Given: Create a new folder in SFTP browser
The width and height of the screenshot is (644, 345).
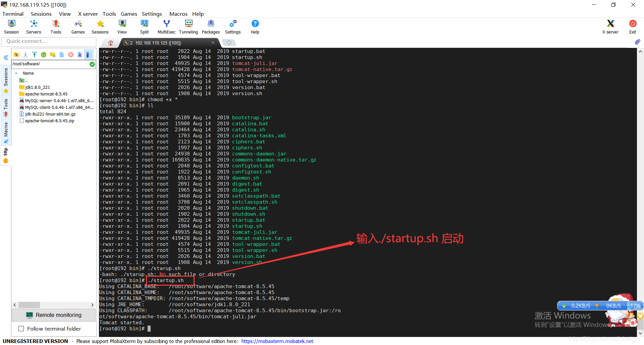Looking at the screenshot, I should click(53, 55).
